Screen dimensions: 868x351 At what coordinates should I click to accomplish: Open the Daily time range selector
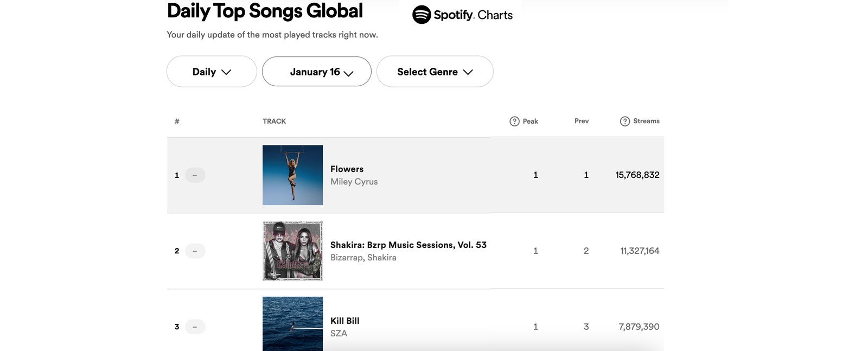pyautogui.click(x=211, y=71)
